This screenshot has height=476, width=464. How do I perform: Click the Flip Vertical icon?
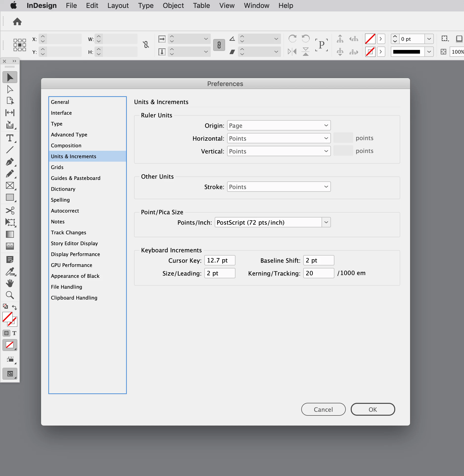(x=306, y=52)
